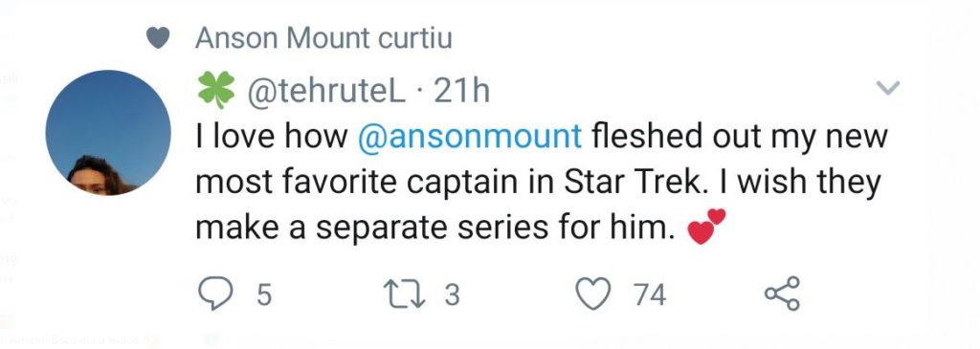Click the 'separate series for him' line
The height and width of the screenshot is (349, 980).
coord(494,229)
